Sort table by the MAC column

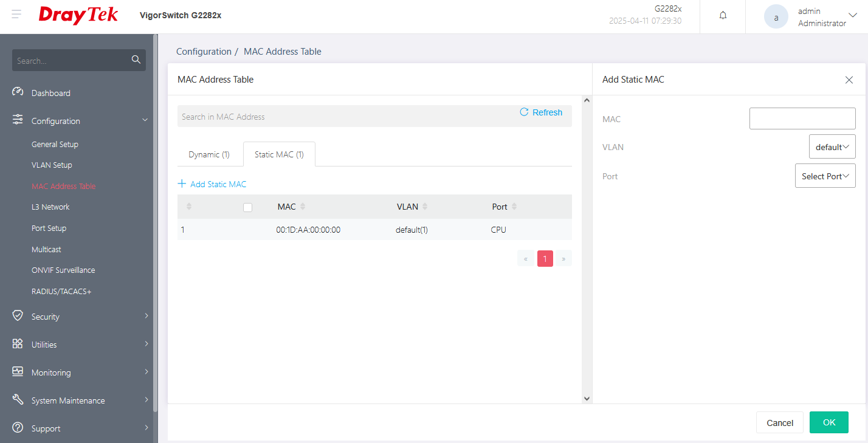coord(303,207)
